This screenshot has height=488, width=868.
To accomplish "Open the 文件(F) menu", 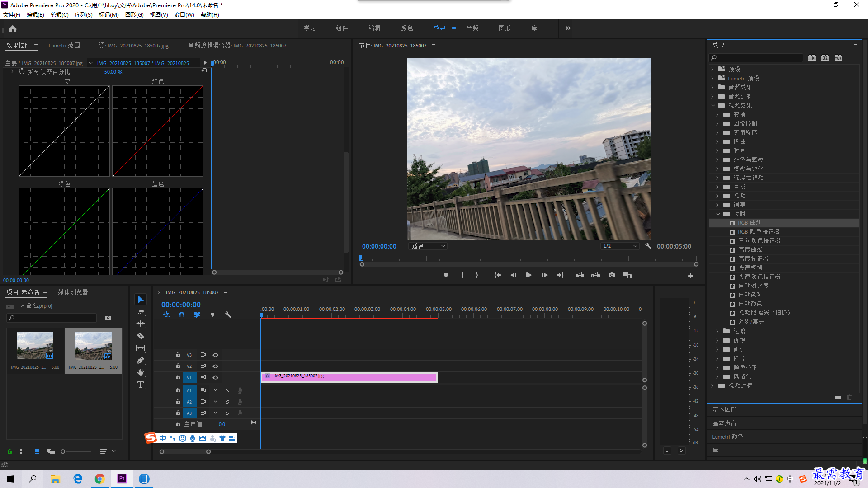I will [x=12, y=15].
